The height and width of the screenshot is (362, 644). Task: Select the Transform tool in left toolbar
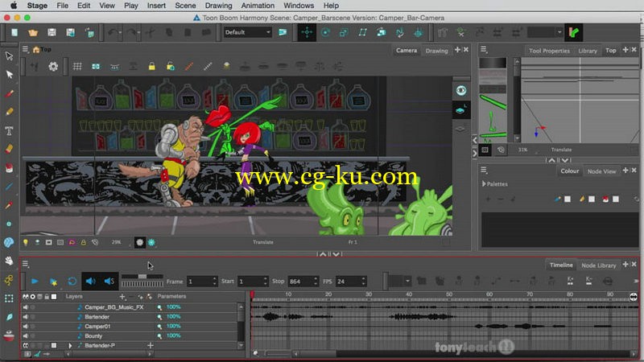tap(9, 56)
